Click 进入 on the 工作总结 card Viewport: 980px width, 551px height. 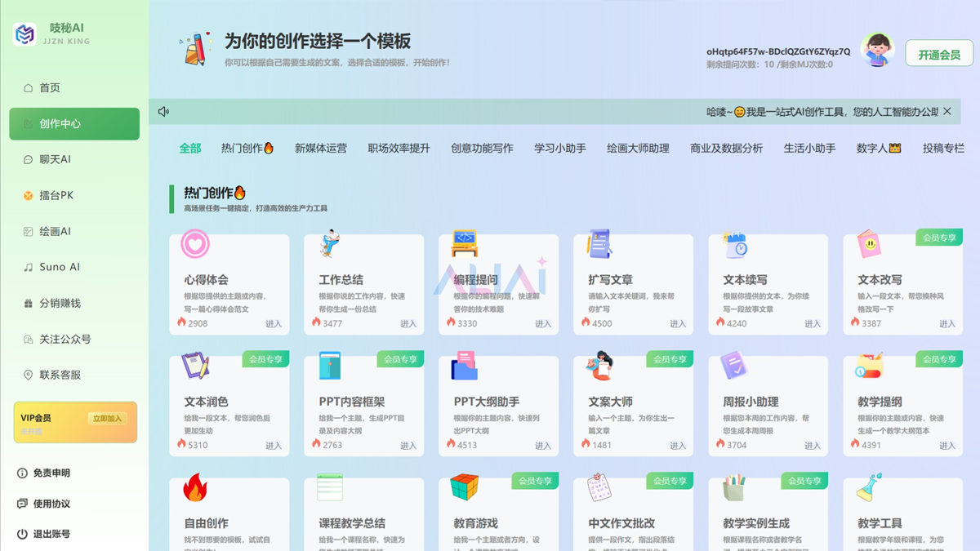(408, 324)
